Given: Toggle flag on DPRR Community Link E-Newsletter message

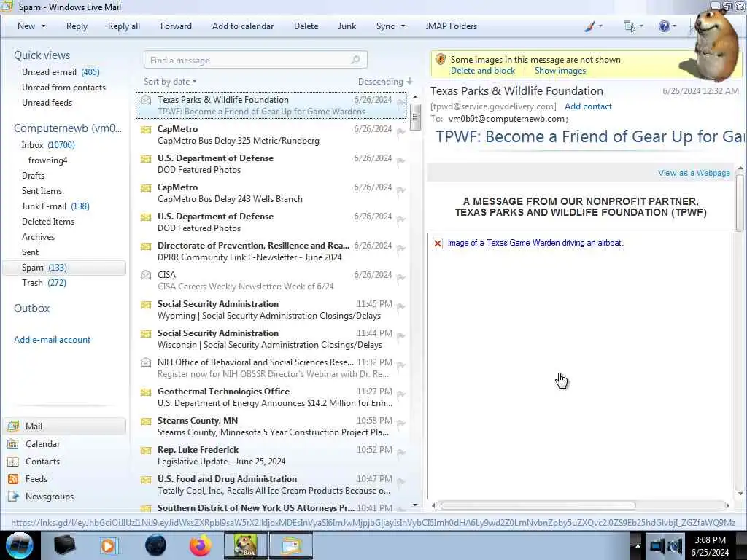Looking at the screenshot, I should [400, 248].
